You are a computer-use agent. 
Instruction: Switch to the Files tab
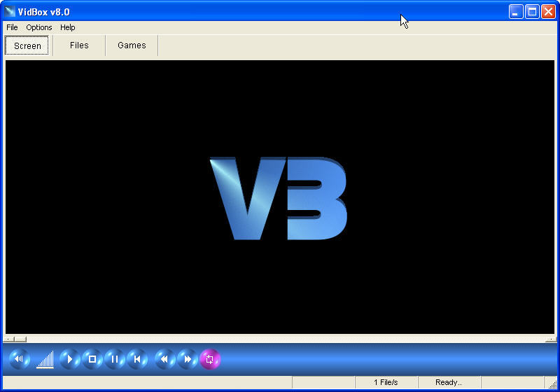[79, 45]
